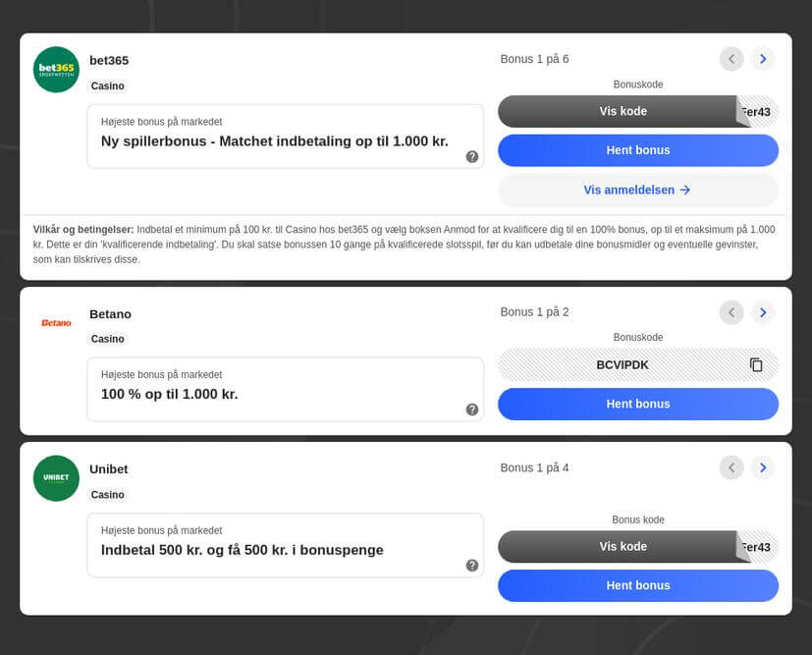
Task: Click the Betano logo
Action: point(56,323)
